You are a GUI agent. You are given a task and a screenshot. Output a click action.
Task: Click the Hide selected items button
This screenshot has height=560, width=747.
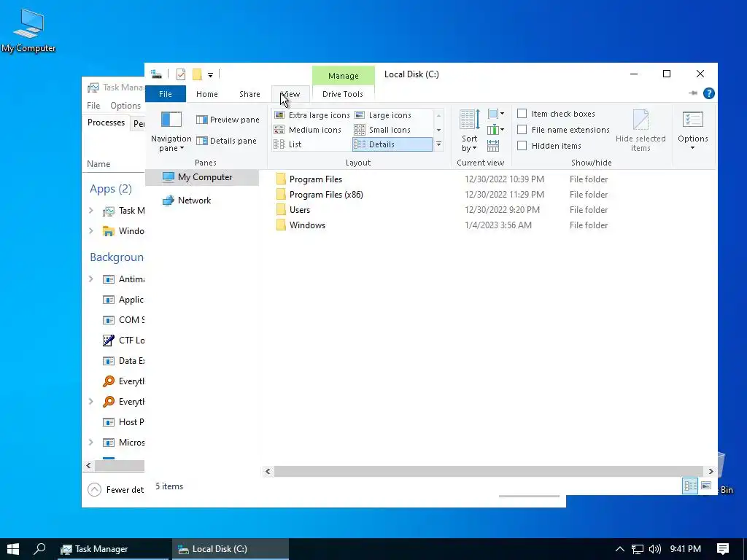[640, 131]
